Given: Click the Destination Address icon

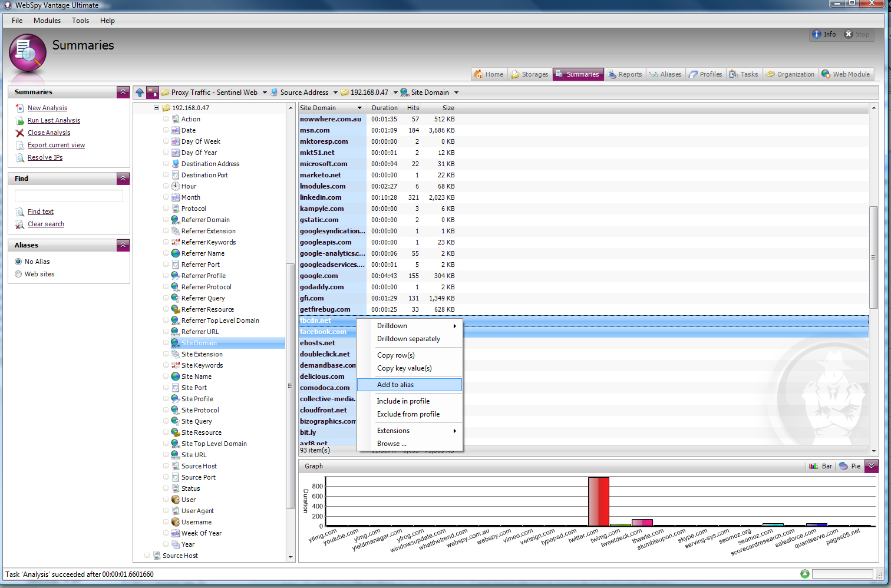Looking at the screenshot, I should pyautogui.click(x=176, y=164).
